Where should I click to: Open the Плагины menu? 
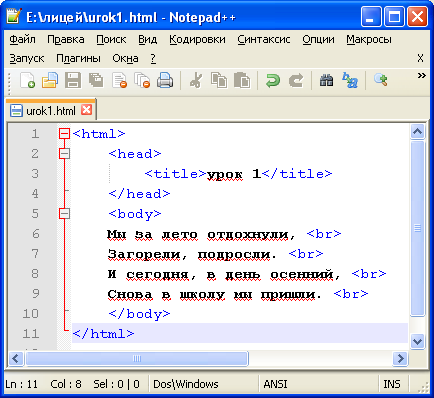78,58
